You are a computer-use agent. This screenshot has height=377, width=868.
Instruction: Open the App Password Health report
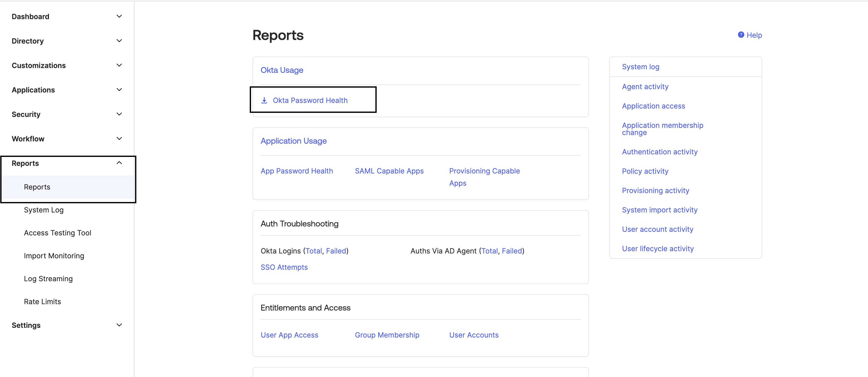point(297,171)
